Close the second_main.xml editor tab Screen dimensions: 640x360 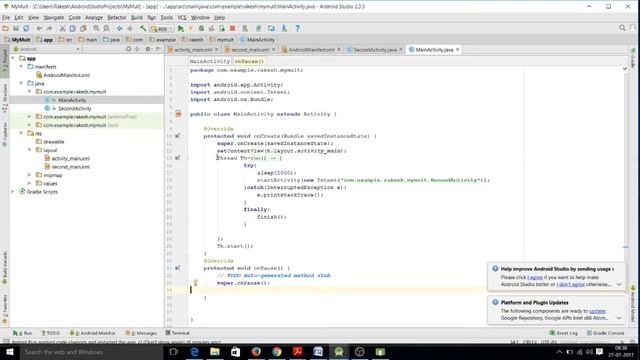pos(273,49)
